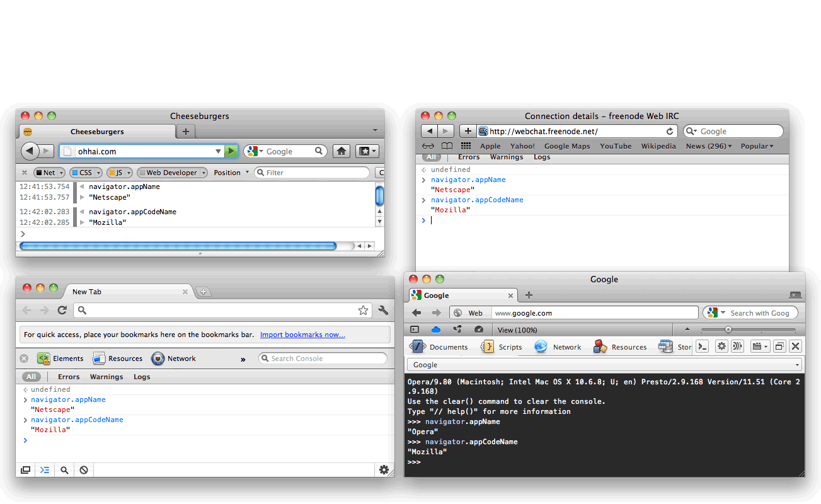Viewport: 821px width, 504px height.
Task: Show only Warnings in the webchat inspector console
Action: click(x=507, y=157)
